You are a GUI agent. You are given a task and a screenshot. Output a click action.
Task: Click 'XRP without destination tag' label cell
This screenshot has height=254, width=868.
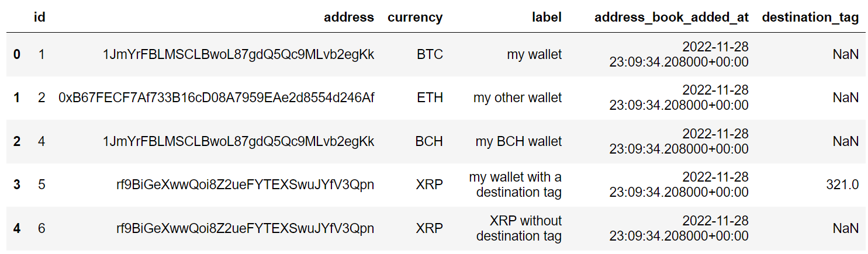point(519,228)
